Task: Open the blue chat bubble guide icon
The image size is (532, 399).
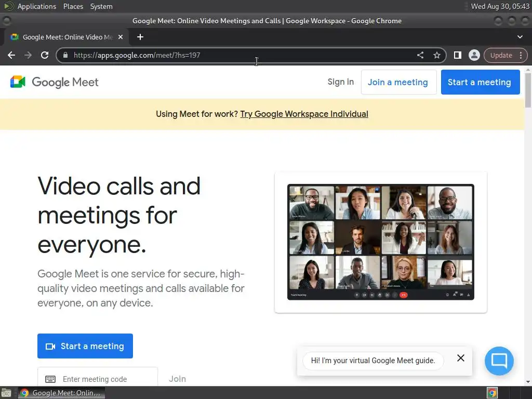Action: point(499,361)
